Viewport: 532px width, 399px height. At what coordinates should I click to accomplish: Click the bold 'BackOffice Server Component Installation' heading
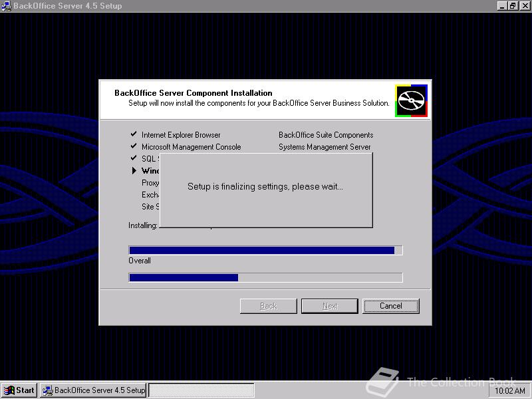point(193,93)
